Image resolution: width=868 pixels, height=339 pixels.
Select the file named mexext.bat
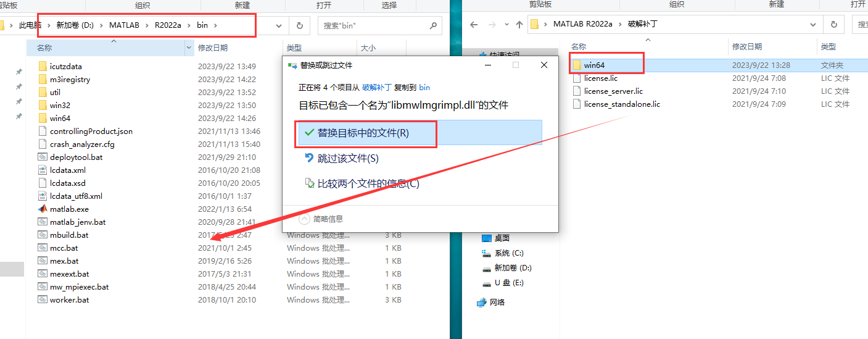pos(69,274)
